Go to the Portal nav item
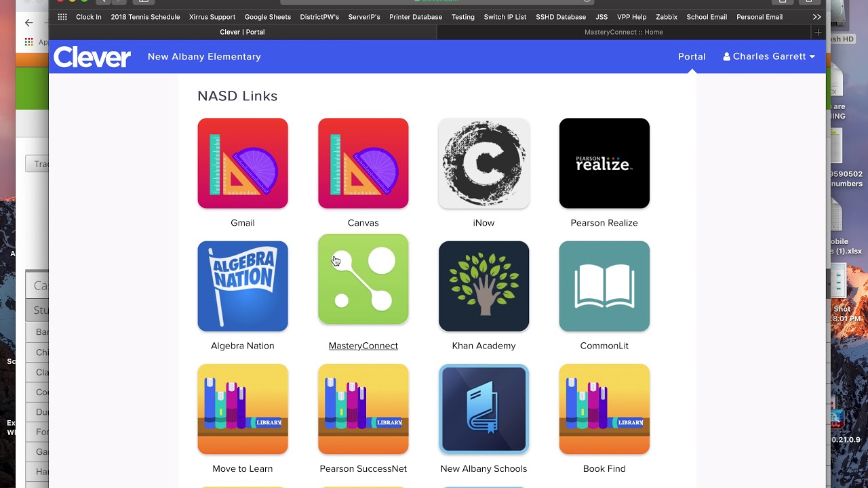This screenshot has width=868, height=488. click(x=692, y=56)
